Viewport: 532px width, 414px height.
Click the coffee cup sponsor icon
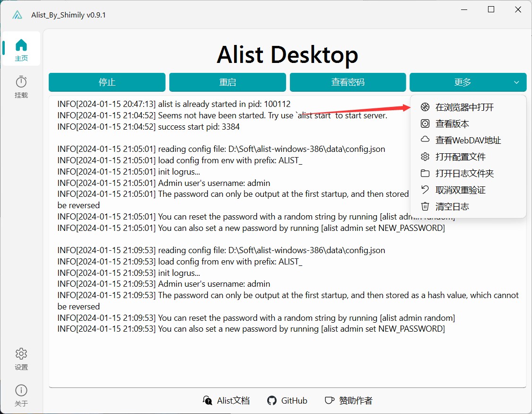pos(329,401)
